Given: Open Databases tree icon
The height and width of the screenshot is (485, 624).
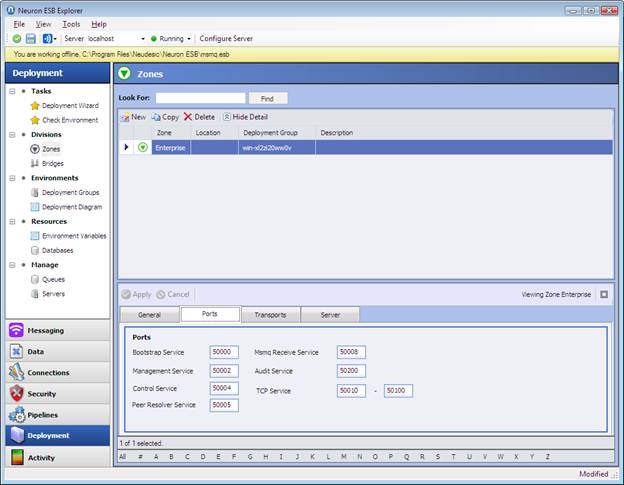Looking at the screenshot, I should [35, 250].
